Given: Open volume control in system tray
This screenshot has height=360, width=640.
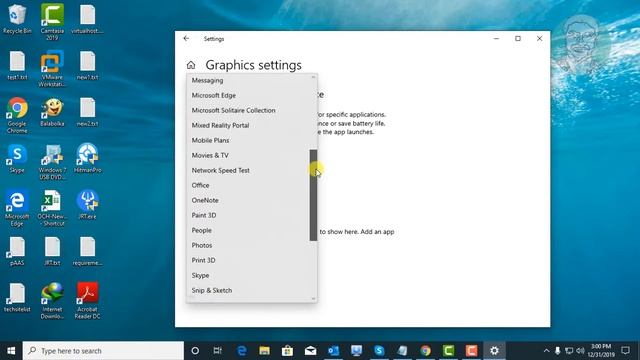Looking at the screenshot, I should [x=580, y=351].
